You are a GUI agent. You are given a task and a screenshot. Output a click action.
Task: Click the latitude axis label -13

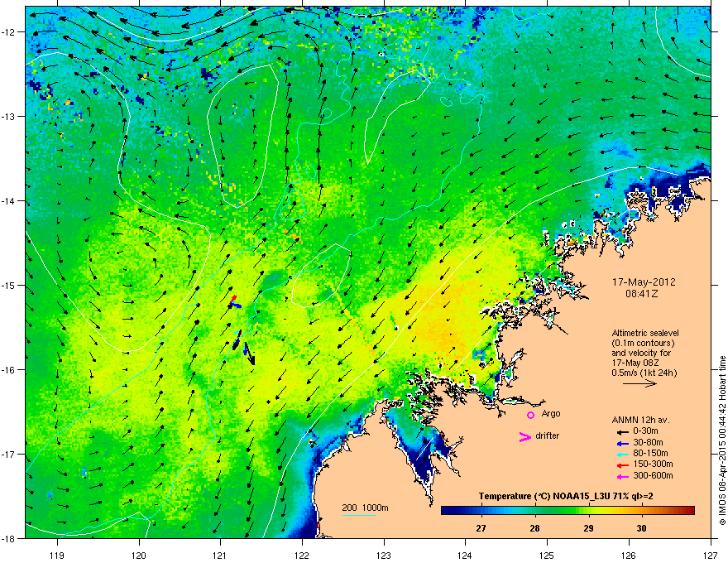[9, 116]
